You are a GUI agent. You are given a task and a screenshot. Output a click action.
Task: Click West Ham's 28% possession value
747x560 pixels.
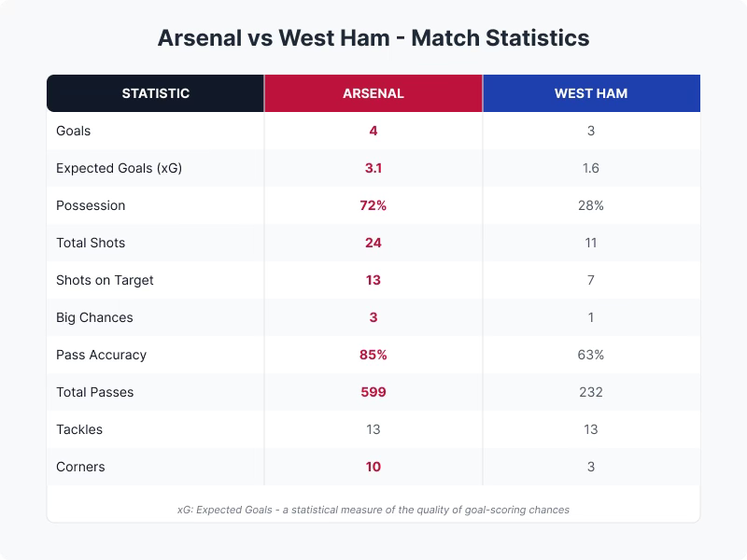(x=591, y=205)
